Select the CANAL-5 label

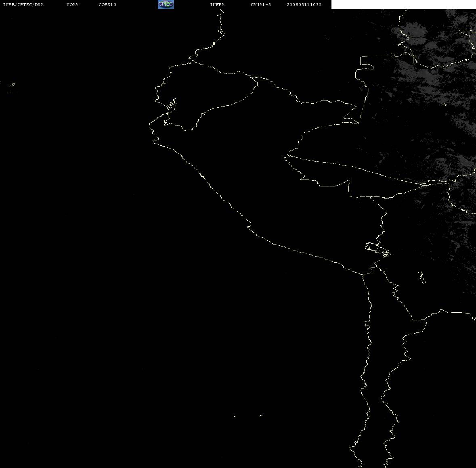[x=260, y=4]
